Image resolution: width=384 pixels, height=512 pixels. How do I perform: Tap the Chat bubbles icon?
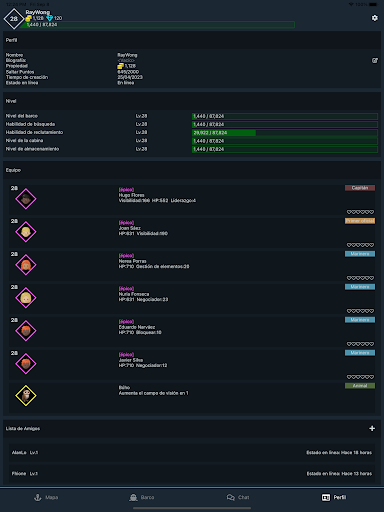[x=231, y=497]
